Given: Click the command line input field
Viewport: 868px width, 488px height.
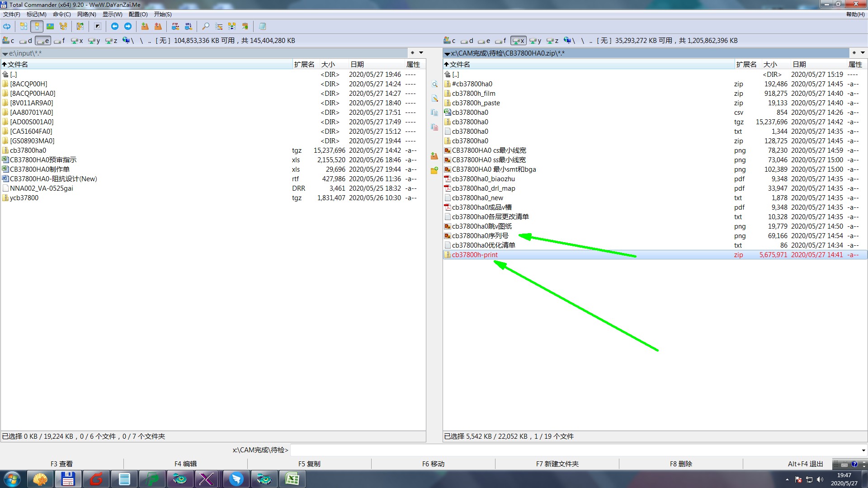Looking at the screenshot, I should click(574, 450).
